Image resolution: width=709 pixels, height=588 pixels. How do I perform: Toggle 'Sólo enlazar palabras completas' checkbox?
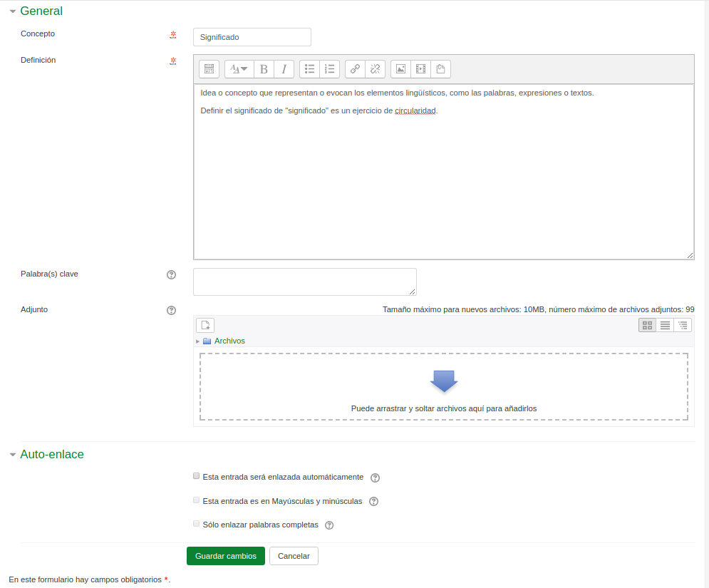(x=196, y=524)
